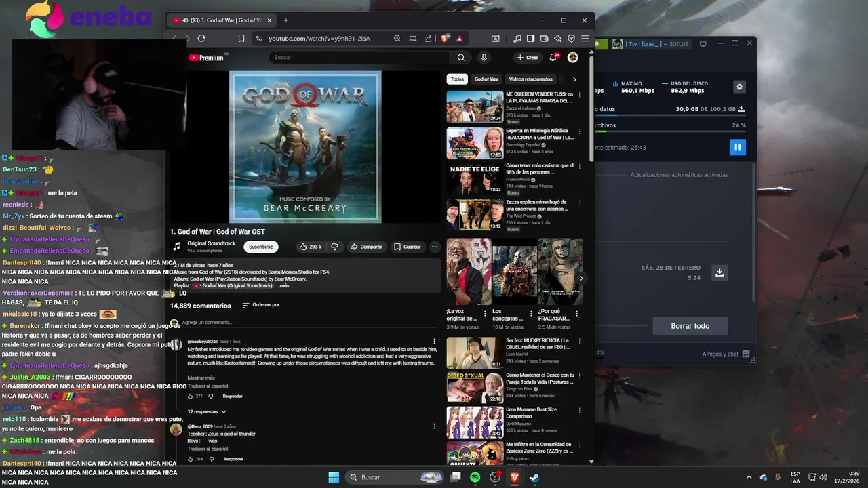The height and width of the screenshot is (488, 868).
Task: Click Borrar todo in the Steam window
Action: tap(690, 326)
